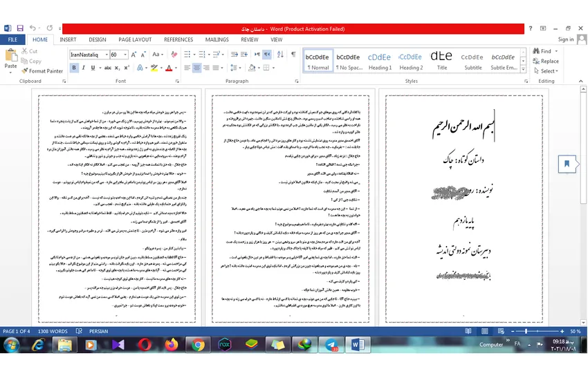The height and width of the screenshot is (380, 588).
Task: Undo the last action
Action: [33, 28]
